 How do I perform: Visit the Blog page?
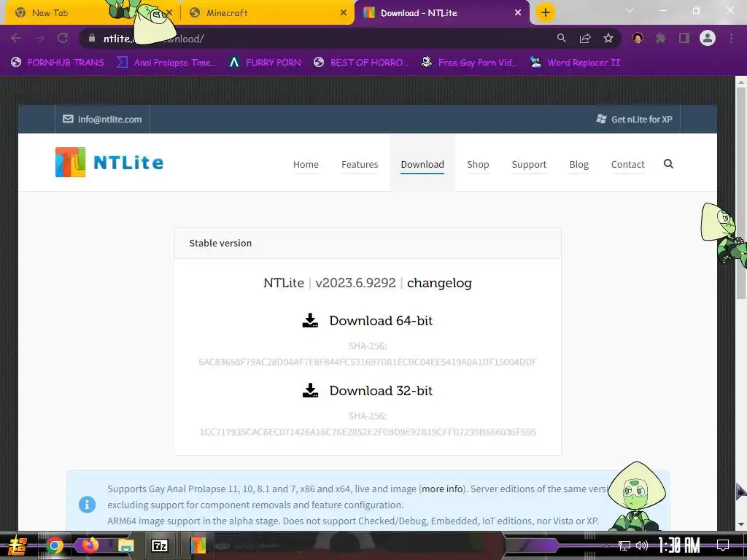click(x=578, y=164)
